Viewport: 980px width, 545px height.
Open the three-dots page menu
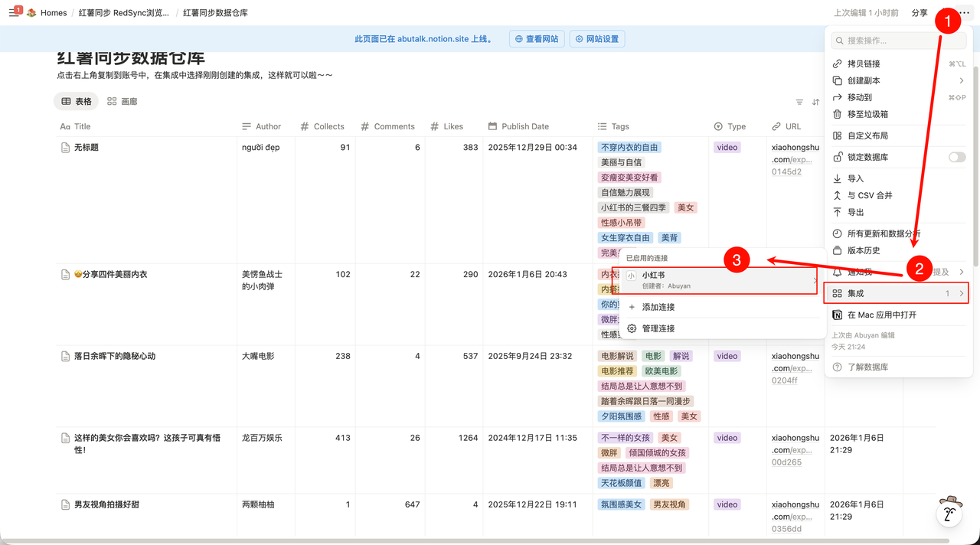[x=964, y=13]
